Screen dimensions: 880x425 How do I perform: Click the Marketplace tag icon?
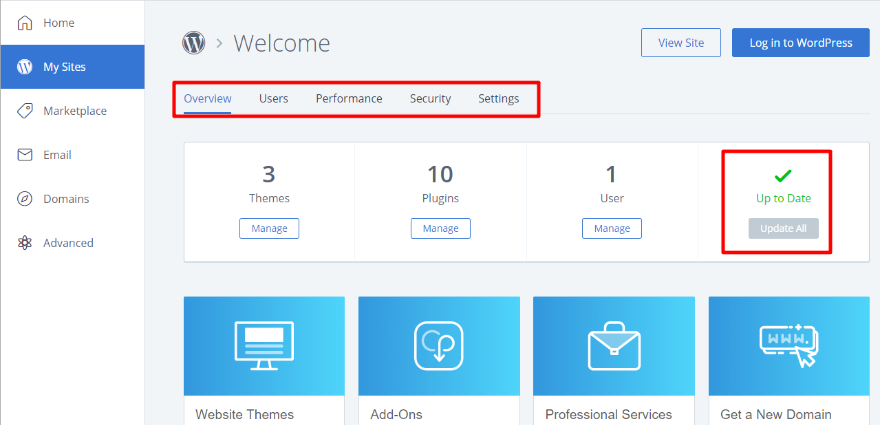click(25, 111)
